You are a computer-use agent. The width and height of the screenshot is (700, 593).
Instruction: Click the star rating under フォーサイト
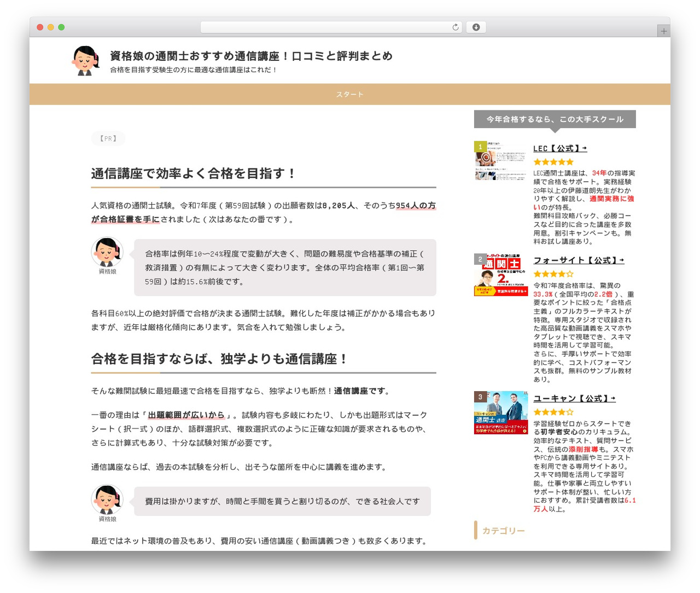click(553, 274)
